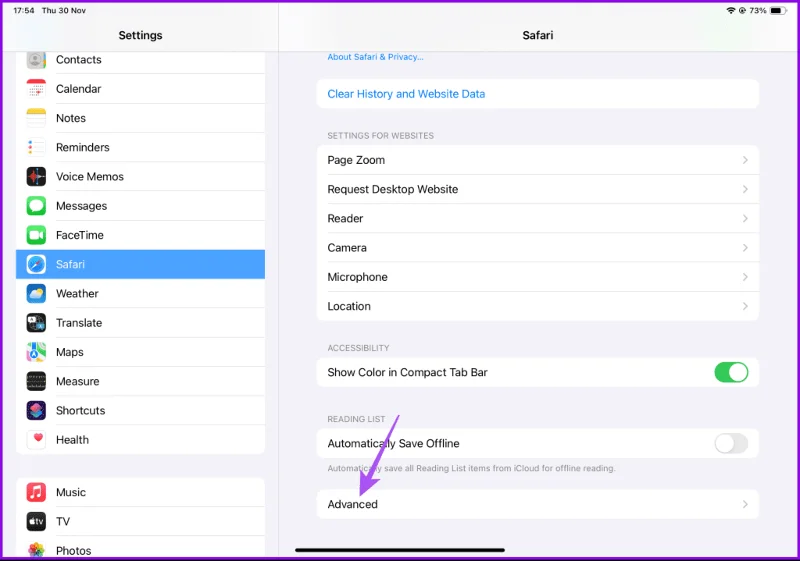Tap Thu 30 Nov date text
This screenshot has height=561, width=800.
click(64, 10)
